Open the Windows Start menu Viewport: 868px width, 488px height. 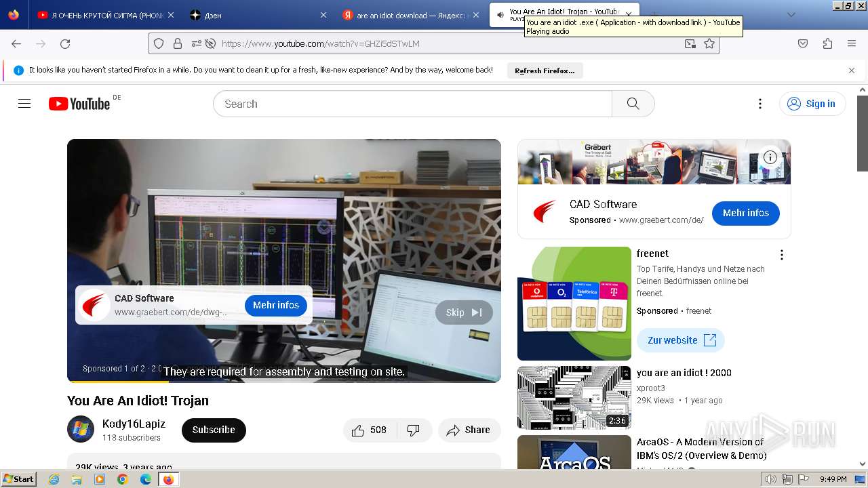[x=18, y=479]
